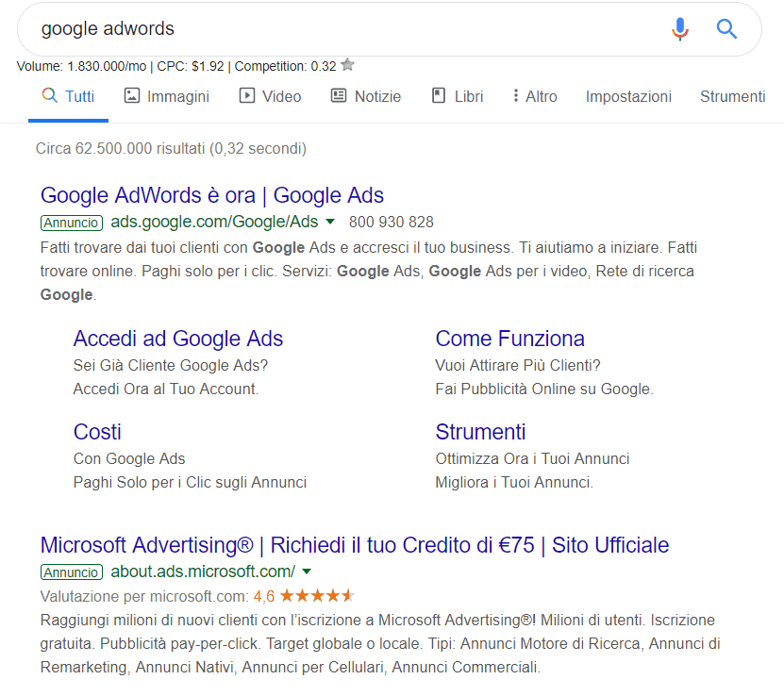Open the Strumenti sitelink under Google Ads

480,432
